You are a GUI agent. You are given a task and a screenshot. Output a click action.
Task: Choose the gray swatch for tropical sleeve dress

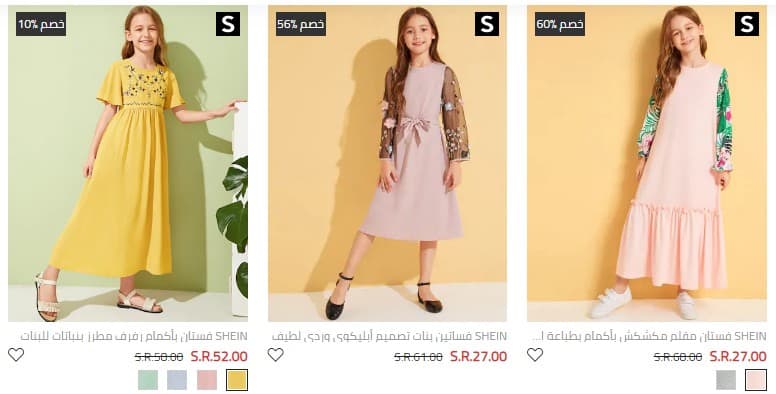click(726, 380)
